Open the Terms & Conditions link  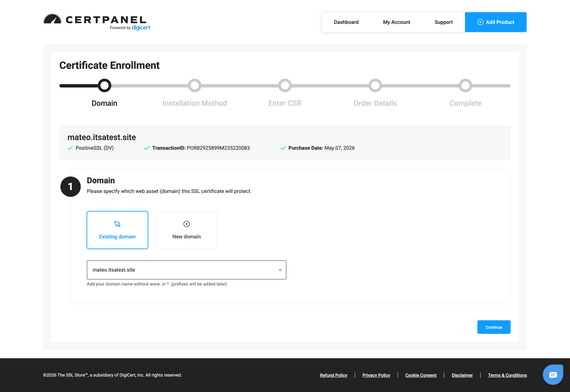[x=507, y=375]
